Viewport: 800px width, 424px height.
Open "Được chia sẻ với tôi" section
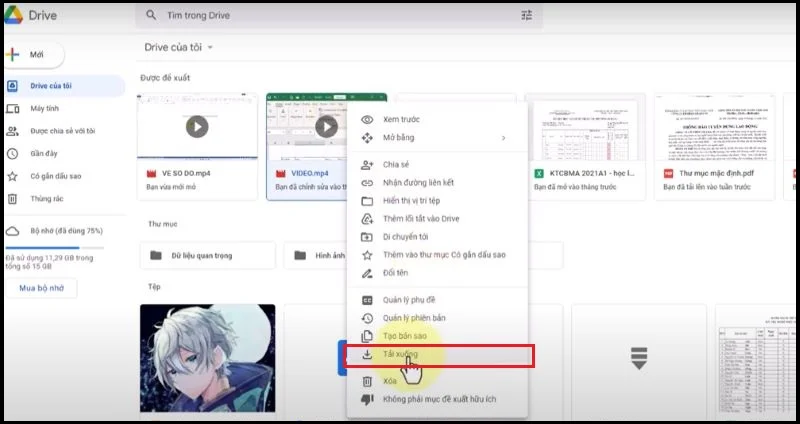(64, 131)
